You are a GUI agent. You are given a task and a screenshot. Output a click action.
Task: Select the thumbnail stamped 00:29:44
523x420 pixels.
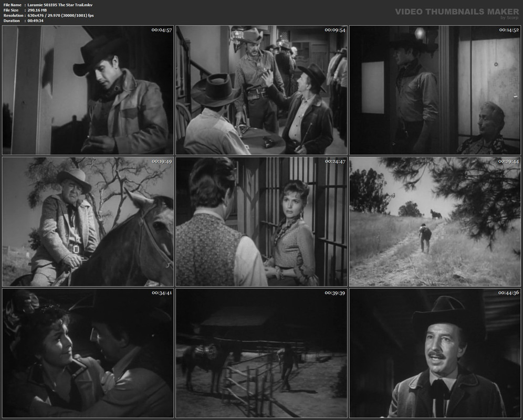tap(435, 222)
